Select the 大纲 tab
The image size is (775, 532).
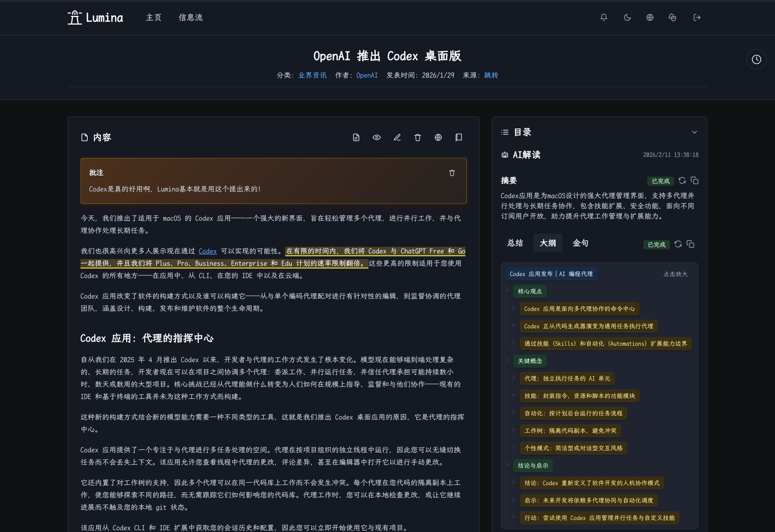548,243
